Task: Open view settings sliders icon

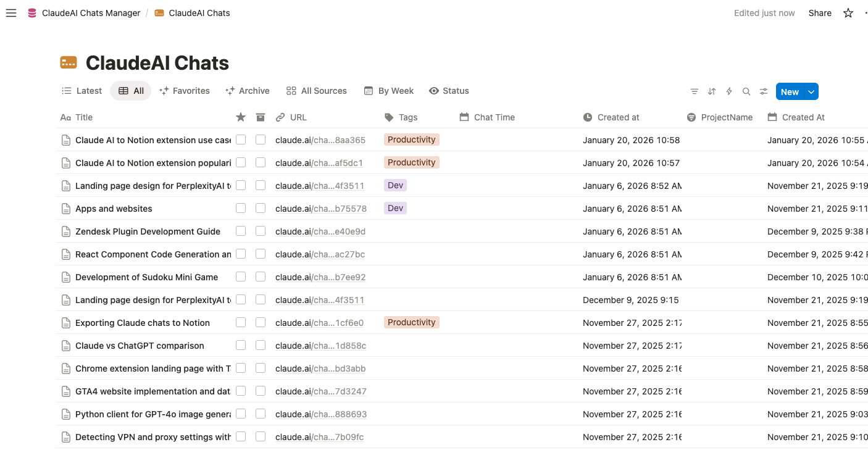Action: [x=764, y=91]
